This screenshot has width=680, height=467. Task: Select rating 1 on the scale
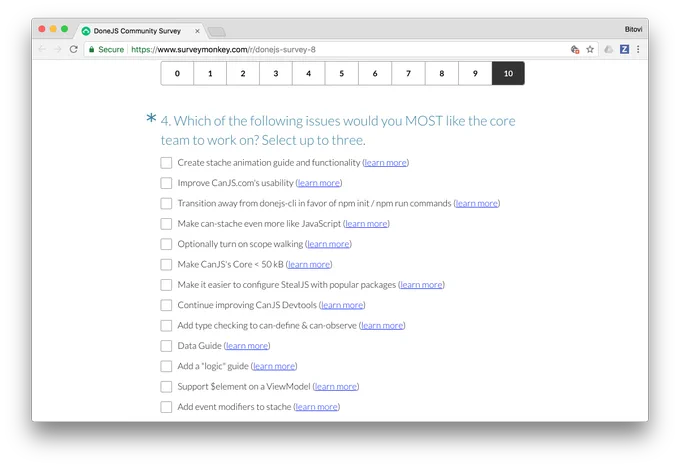(210, 73)
